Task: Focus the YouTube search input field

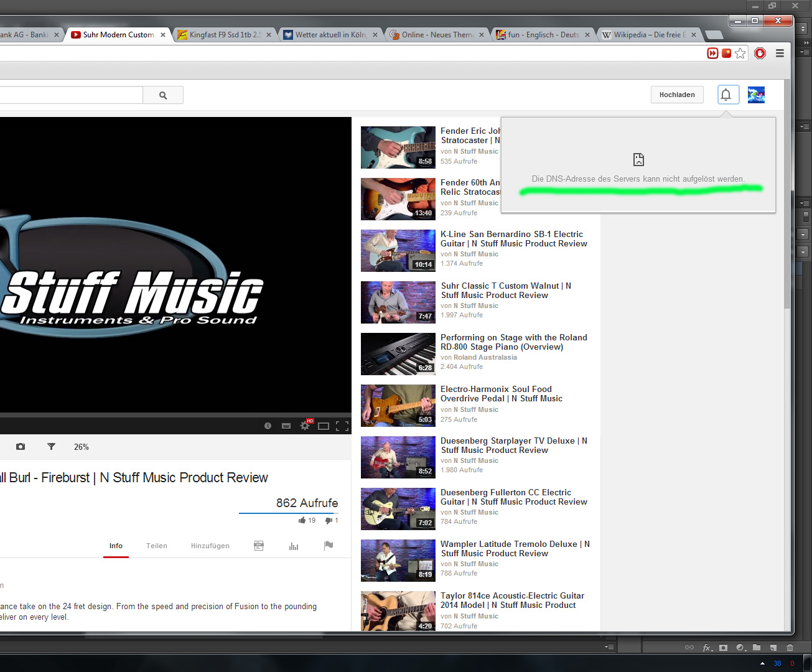Action: click(x=71, y=95)
